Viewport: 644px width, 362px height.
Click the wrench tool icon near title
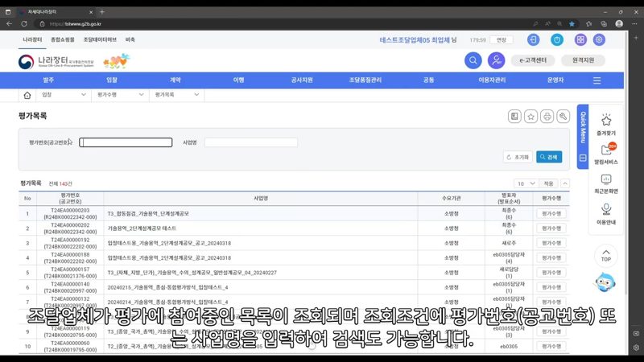[563, 117]
